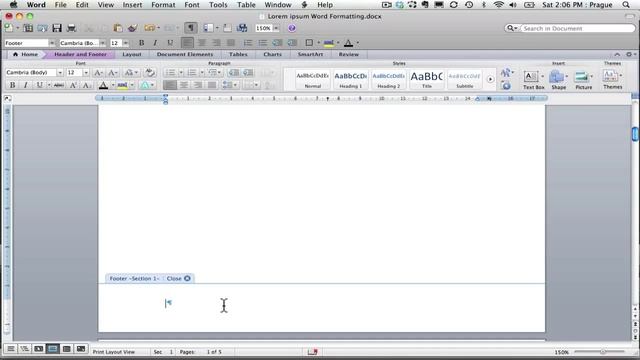Click the vertical scrollbar thumb
Image resolution: width=640 pixels, height=360 pixels.
[x=635, y=134]
